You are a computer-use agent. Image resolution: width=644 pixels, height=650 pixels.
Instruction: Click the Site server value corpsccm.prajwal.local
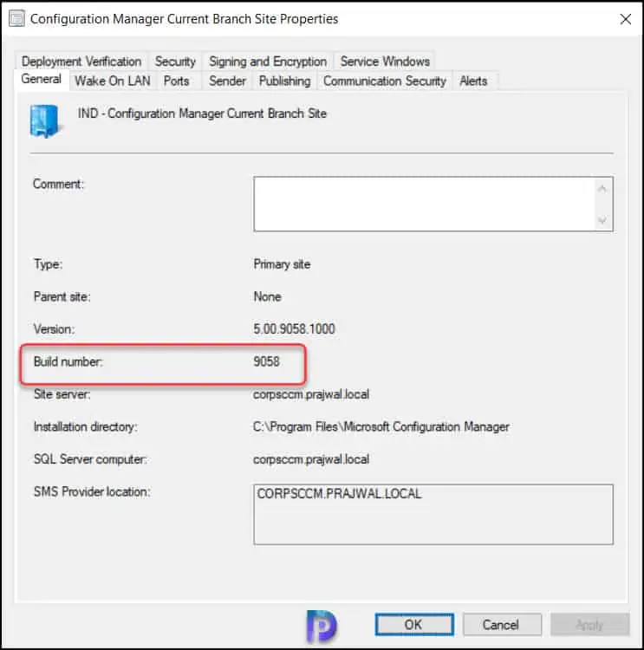[x=311, y=394]
